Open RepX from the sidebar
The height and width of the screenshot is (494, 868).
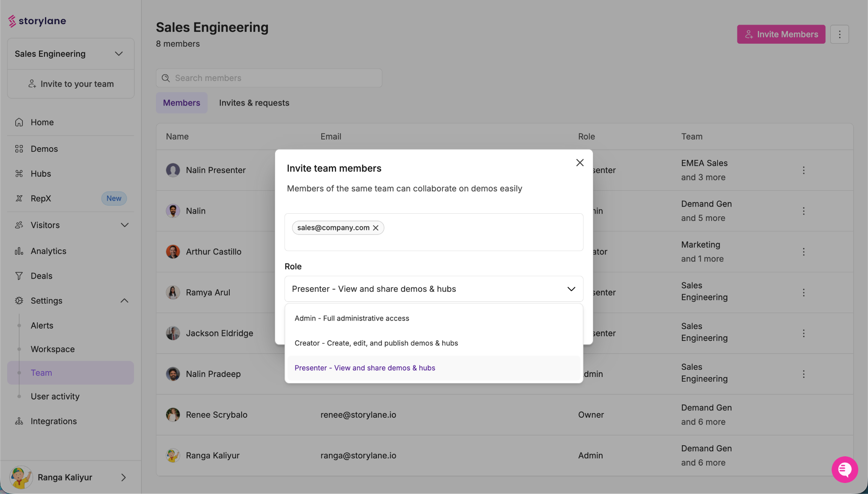pyautogui.click(x=41, y=198)
